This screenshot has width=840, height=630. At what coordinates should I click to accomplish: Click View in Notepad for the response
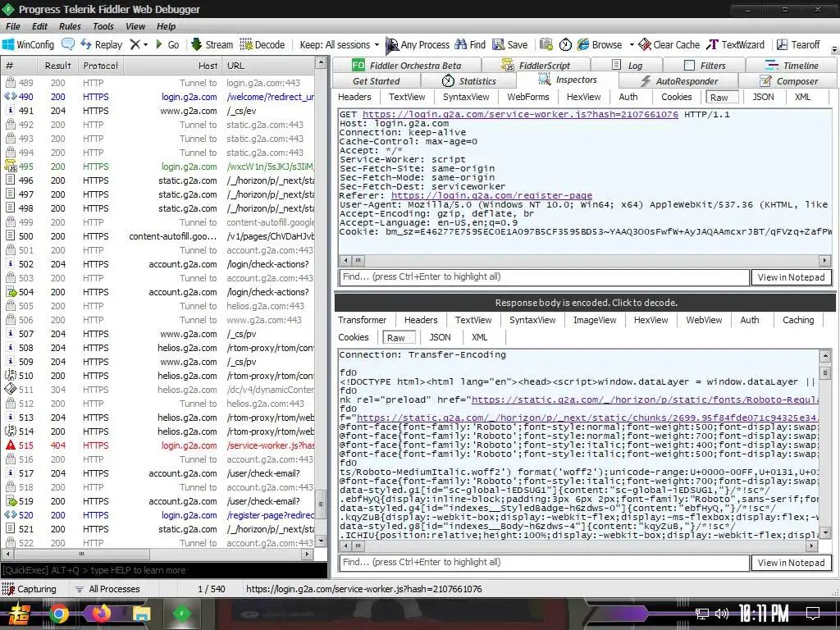tap(792, 563)
